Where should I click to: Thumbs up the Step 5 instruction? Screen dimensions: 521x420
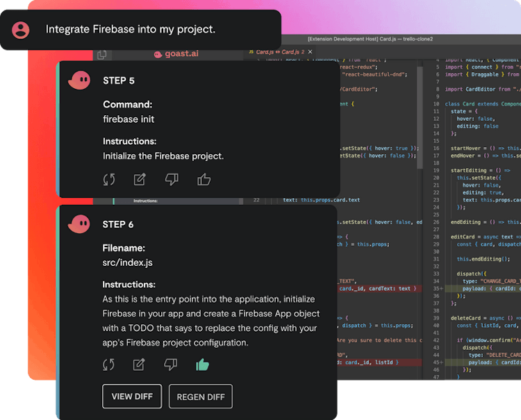point(204,180)
